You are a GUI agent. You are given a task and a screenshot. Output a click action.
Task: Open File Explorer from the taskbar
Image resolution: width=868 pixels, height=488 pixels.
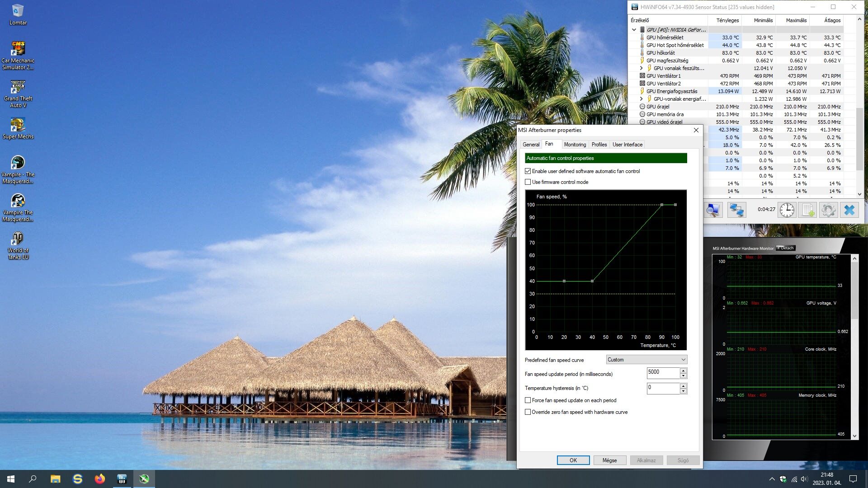point(55,479)
